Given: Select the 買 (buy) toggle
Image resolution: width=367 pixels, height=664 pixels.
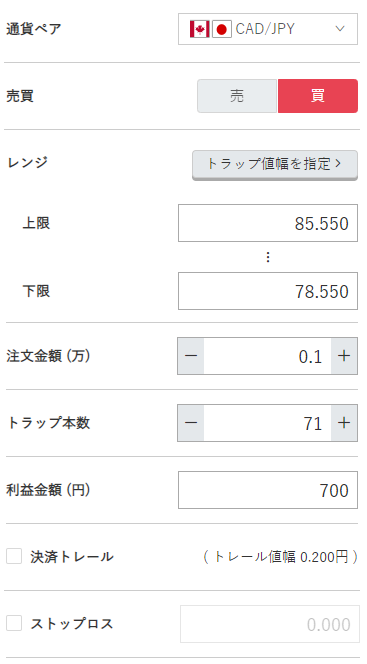Looking at the screenshot, I should [318, 96].
